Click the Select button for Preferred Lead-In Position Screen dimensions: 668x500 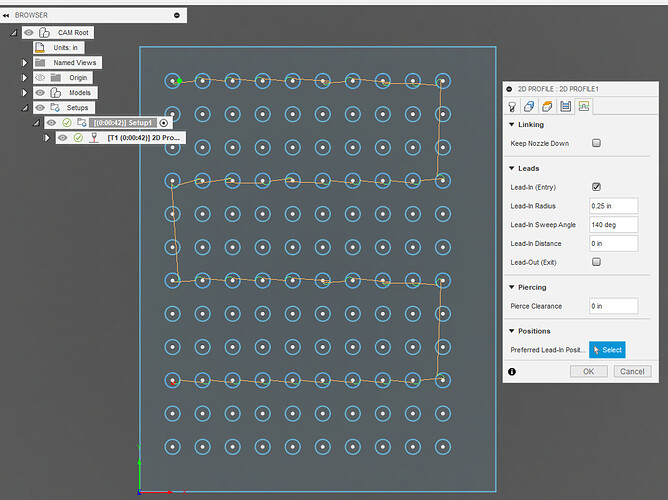[x=607, y=350]
